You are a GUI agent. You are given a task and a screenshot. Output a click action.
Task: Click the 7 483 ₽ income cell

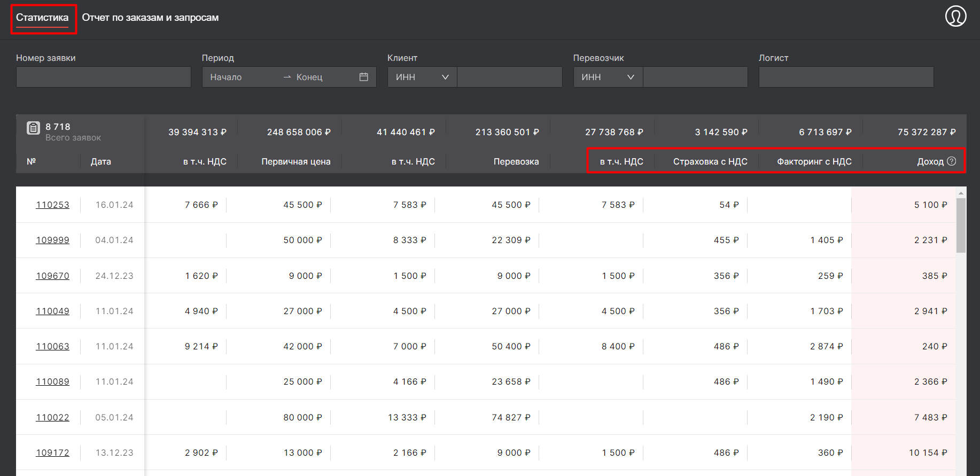[930, 417]
